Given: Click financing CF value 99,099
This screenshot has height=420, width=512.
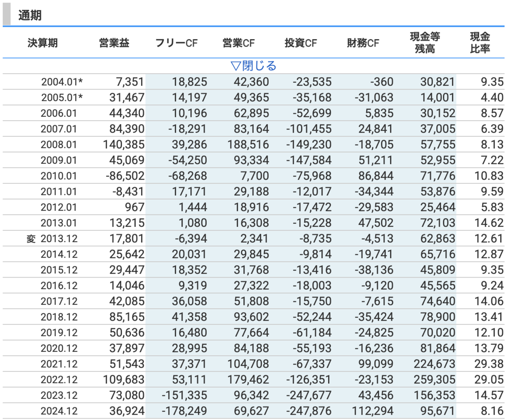Looking at the screenshot, I should (376, 364).
